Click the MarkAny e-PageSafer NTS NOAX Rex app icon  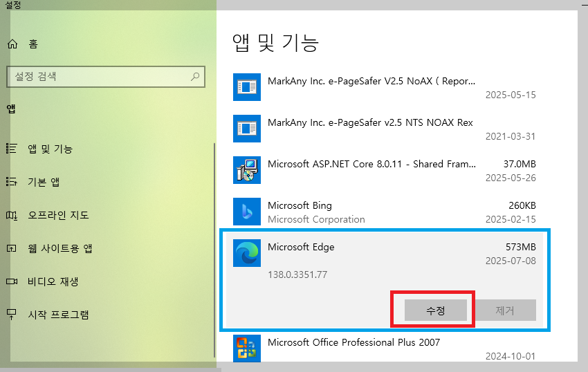[x=247, y=129]
